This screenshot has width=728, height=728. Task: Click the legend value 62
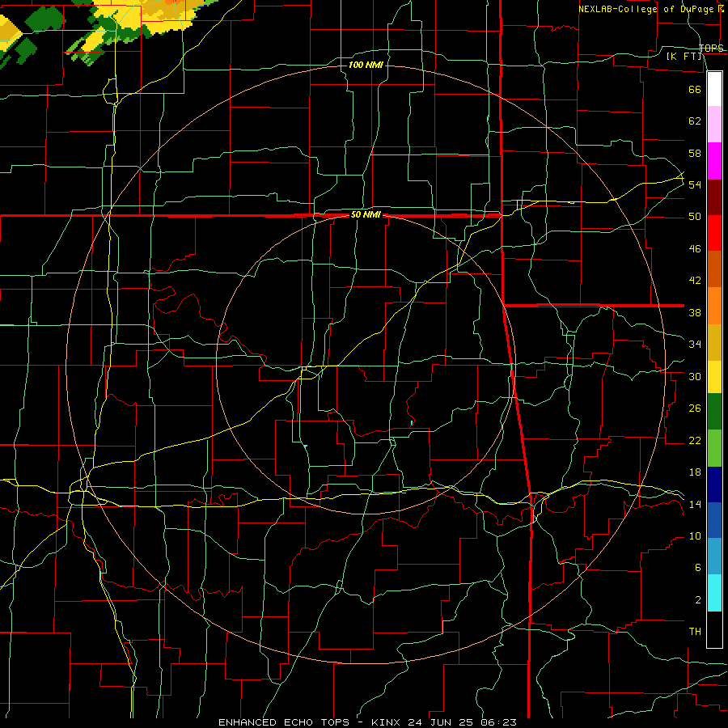[695, 121]
